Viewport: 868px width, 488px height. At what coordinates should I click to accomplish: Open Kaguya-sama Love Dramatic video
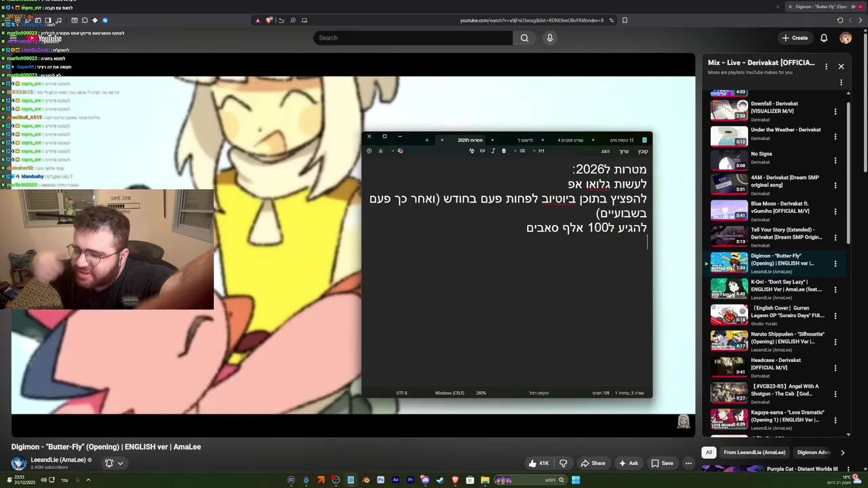point(787,416)
